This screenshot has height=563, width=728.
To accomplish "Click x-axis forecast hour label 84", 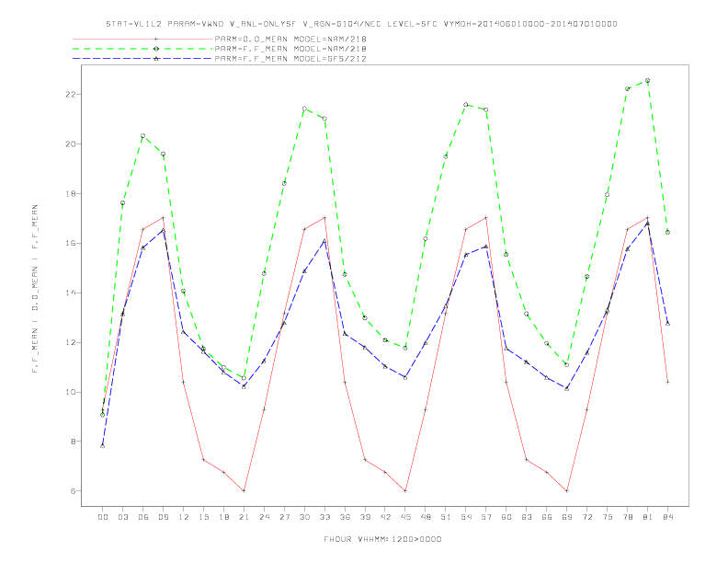I will [667, 517].
